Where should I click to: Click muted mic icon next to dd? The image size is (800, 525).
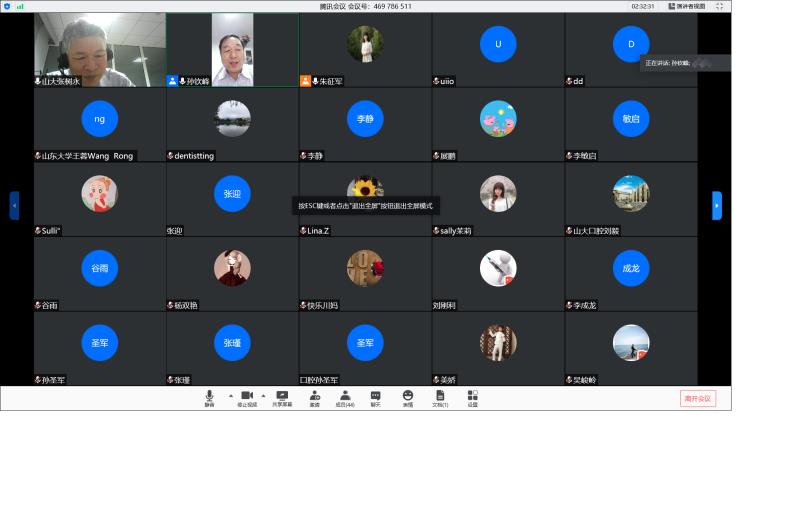point(569,81)
